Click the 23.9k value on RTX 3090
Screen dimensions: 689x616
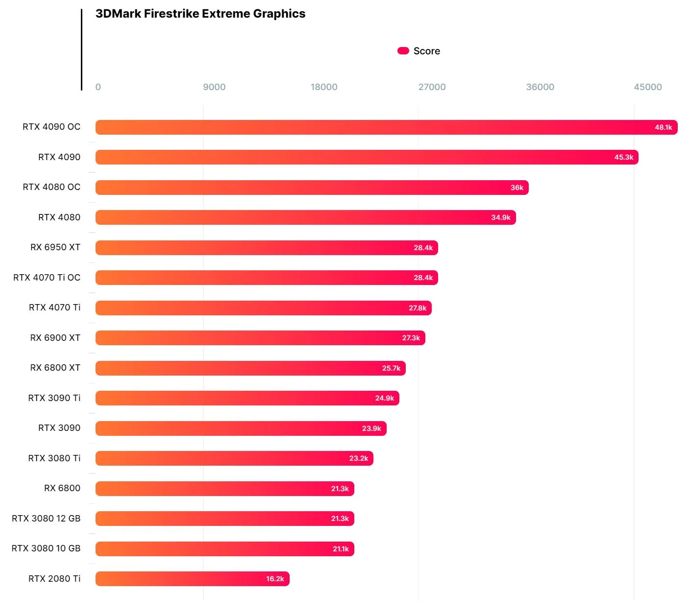point(371,428)
